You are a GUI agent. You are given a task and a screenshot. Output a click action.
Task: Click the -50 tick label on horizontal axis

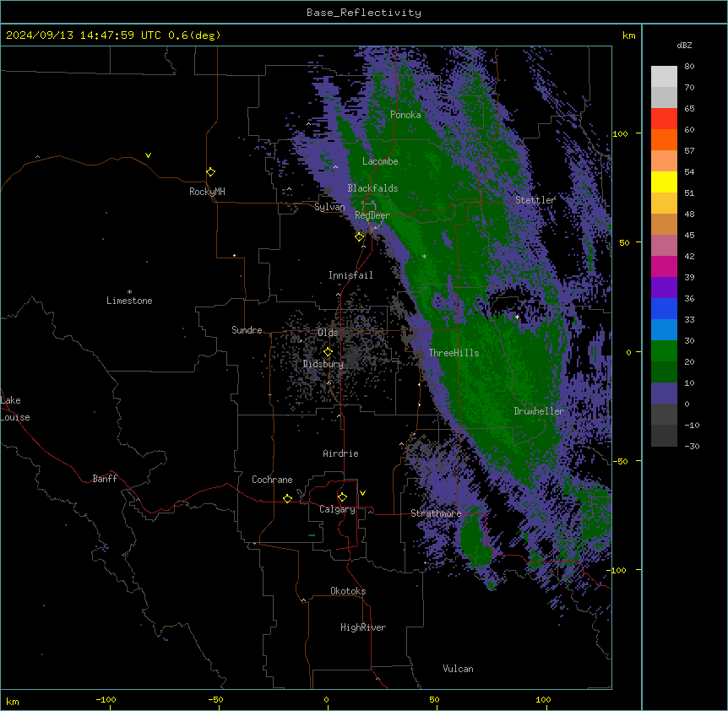(x=215, y=699)
